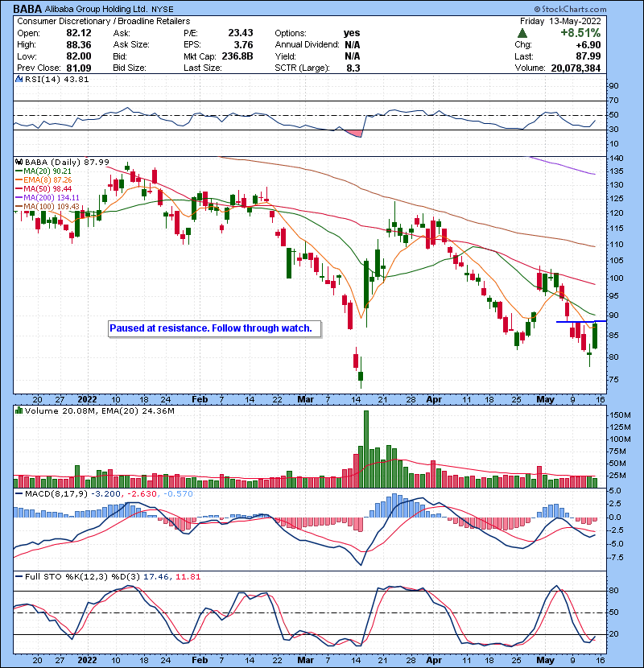Click the RSI 70 axis level label
This screenshot has height=668, width=644.
tap(613, 101)
